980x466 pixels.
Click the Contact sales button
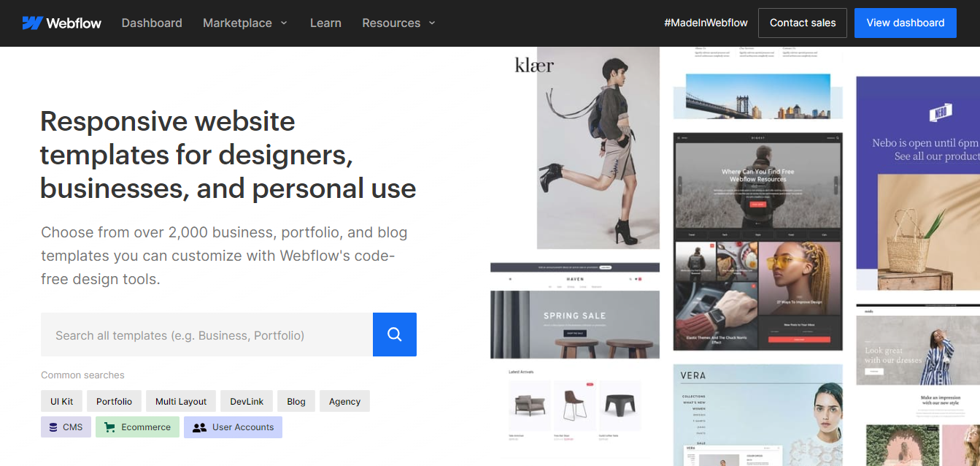pos(803,23)
